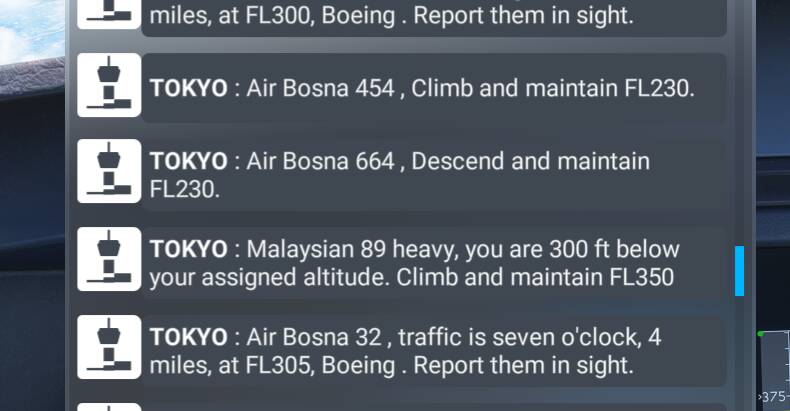Select the 'at FL300, Boeing' message at top

(x=434, y=18)
